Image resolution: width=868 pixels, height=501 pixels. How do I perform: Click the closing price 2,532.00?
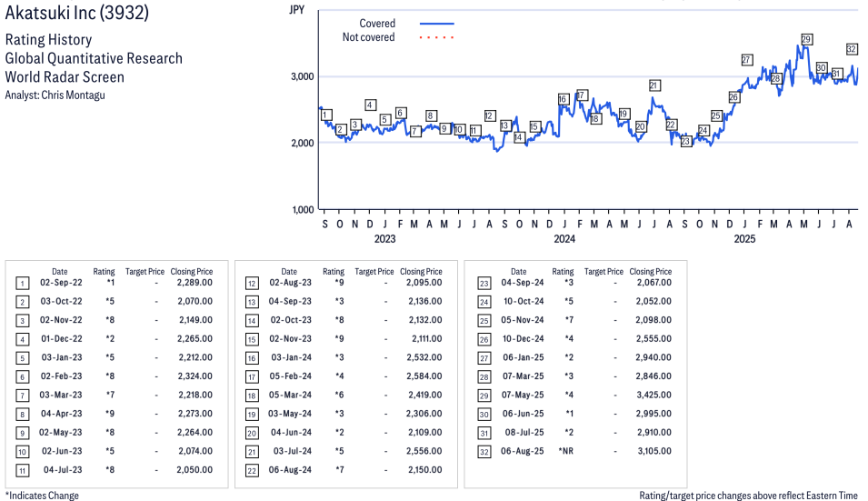[424, 357]
